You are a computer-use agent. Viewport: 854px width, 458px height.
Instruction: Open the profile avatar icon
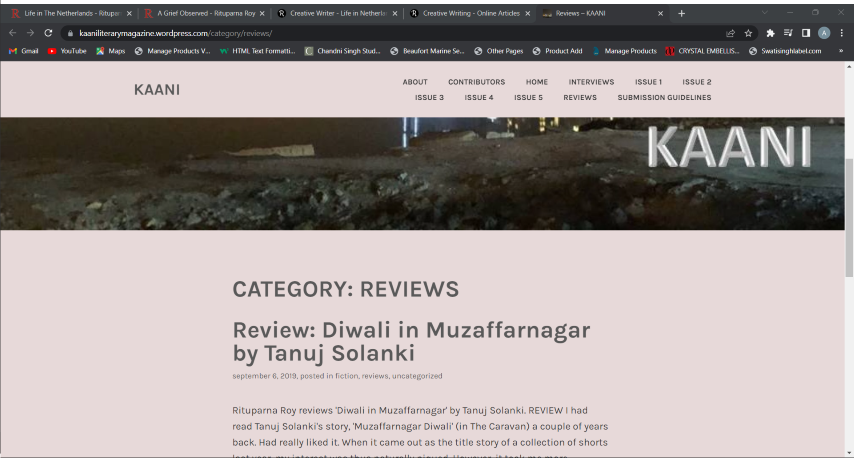(x=824, y=33)
